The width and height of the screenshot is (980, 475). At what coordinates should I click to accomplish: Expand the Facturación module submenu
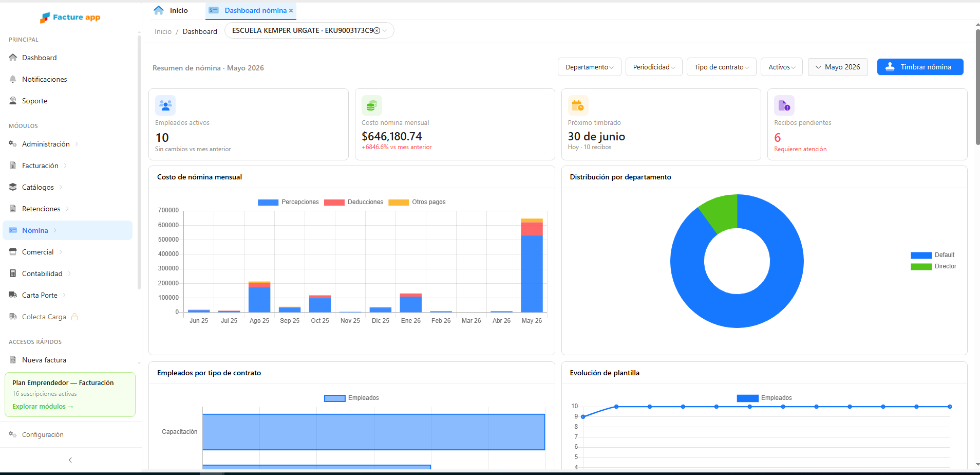coord(65,166)
